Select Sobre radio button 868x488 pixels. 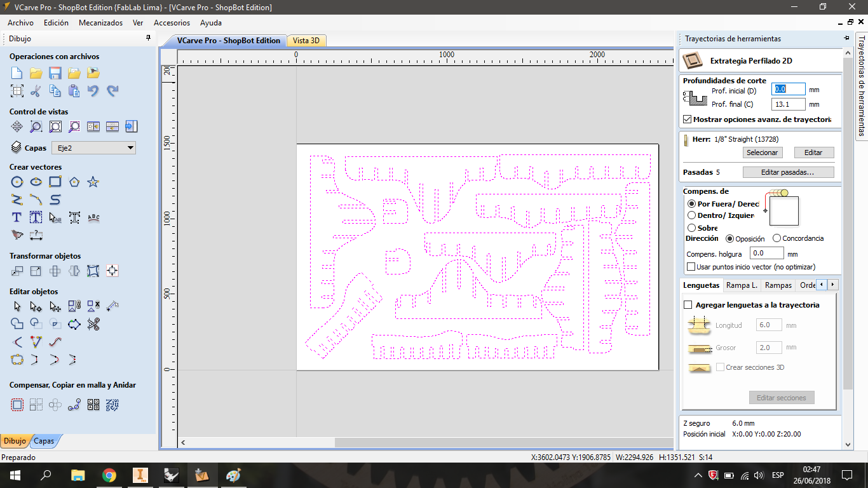point(692,227)
